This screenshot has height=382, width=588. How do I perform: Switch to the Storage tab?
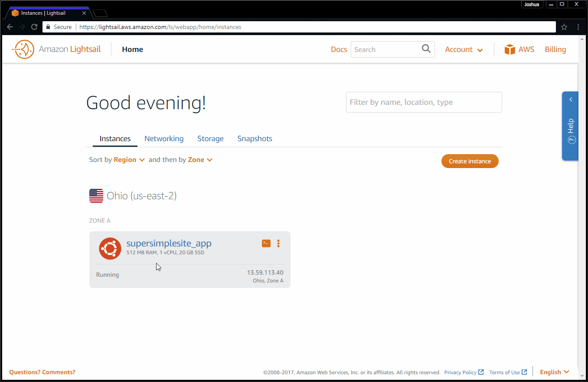210,139
